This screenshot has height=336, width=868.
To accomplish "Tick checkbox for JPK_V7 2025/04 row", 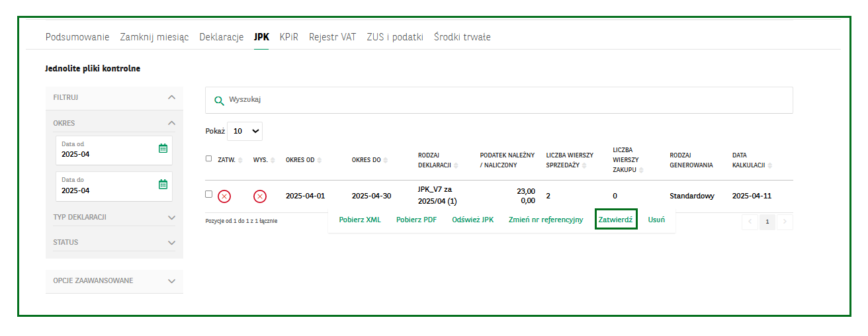I will [209, 194].
